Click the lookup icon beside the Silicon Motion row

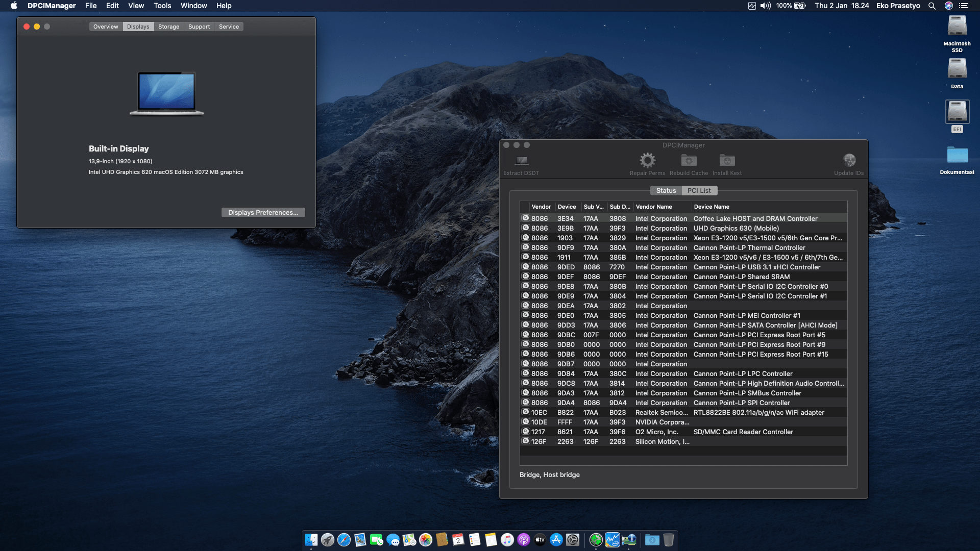525,441
